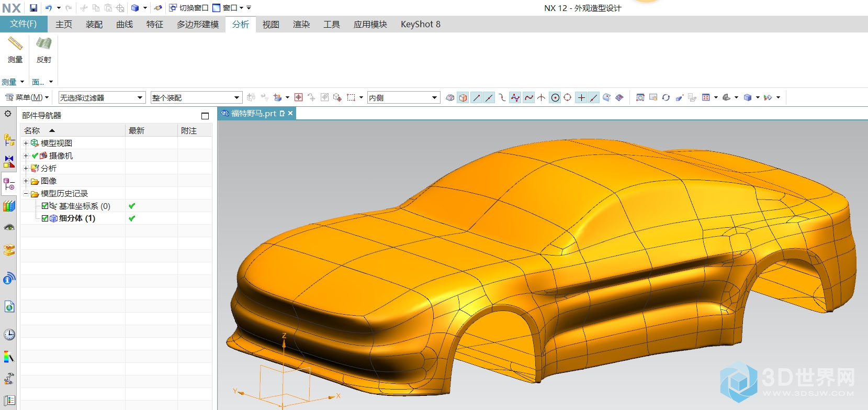This screenshot has width=868, height=410.
Task: Click the Rotate view icon
Action: click(x=666, y=97)
